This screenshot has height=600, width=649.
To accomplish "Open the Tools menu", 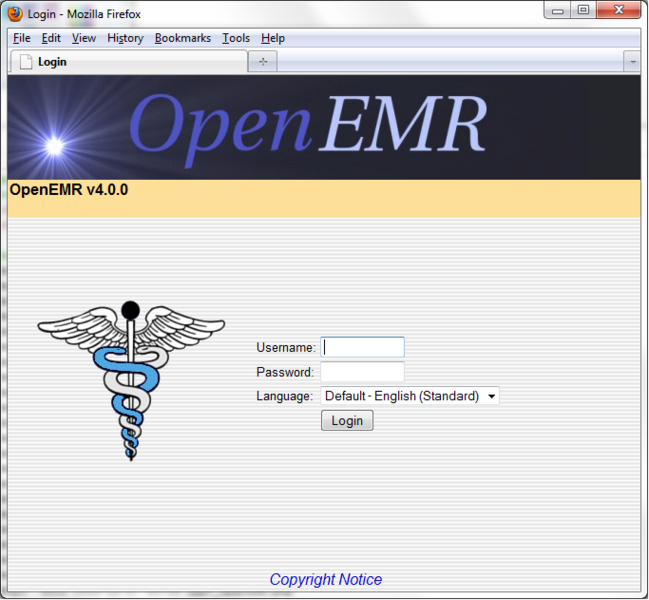I will [236, 38].
